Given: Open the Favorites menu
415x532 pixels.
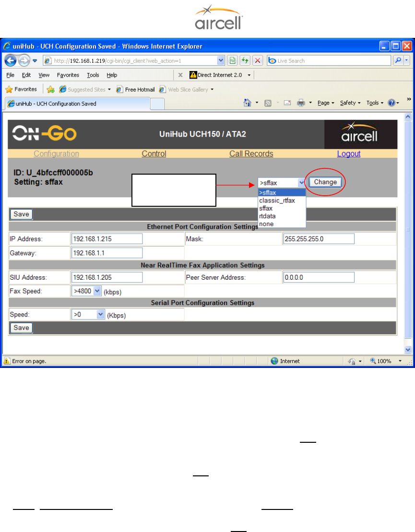Looking at the screenshot, I should pos(68,75).
